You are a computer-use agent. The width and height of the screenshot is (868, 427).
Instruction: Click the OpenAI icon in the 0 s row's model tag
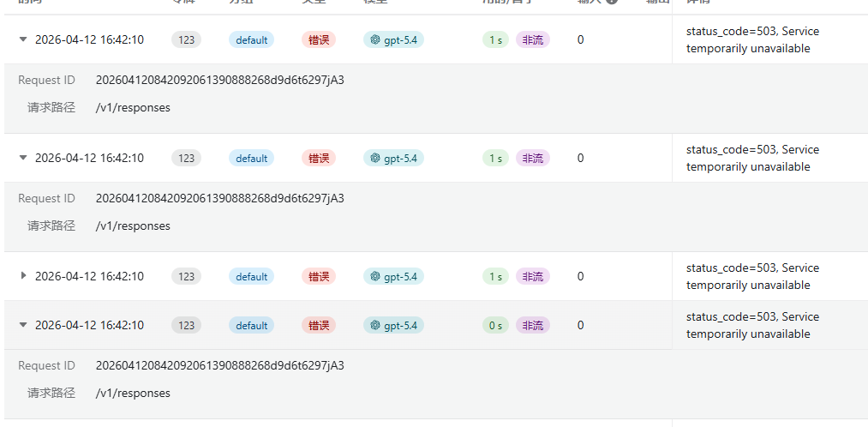[x=376, y=326]
